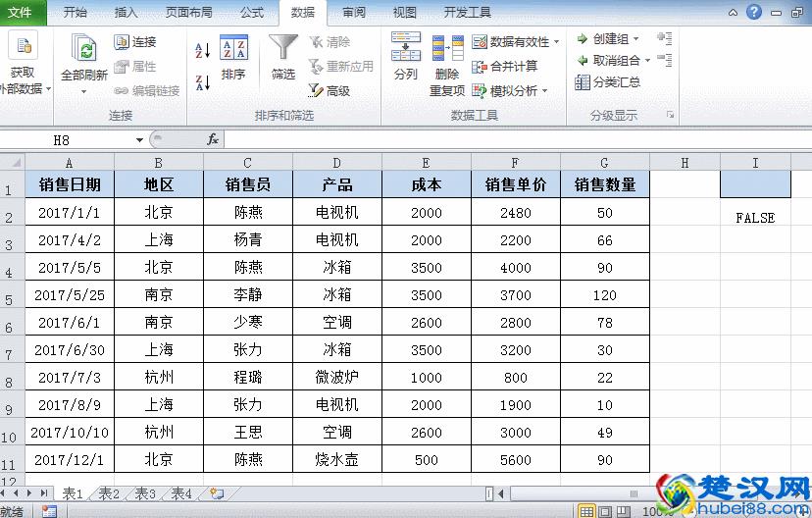The height and width of the screenshot is (518, 812).
Task: Open the Name Box dropdown arrow
Action: pos(139,140)
